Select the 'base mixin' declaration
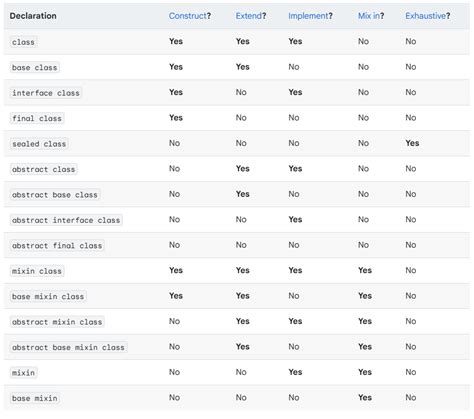 [35, 398]
